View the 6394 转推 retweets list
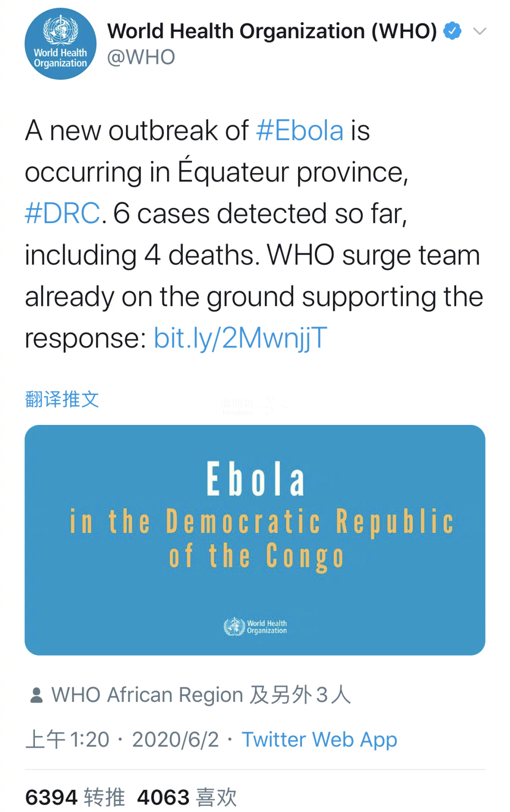This screenshot has width=510, height=812. pyautogui.click(x=75, y=797)
